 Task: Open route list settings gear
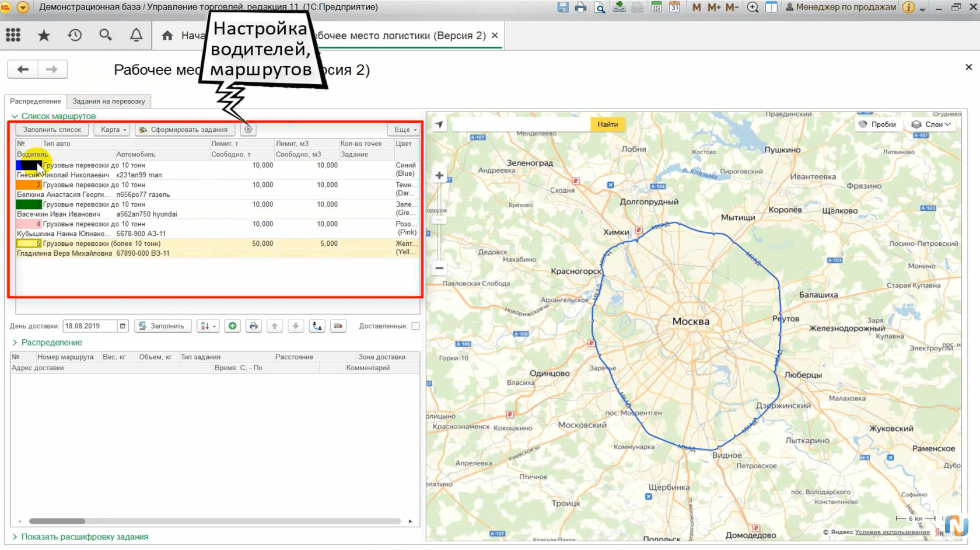tap(248, 130)
